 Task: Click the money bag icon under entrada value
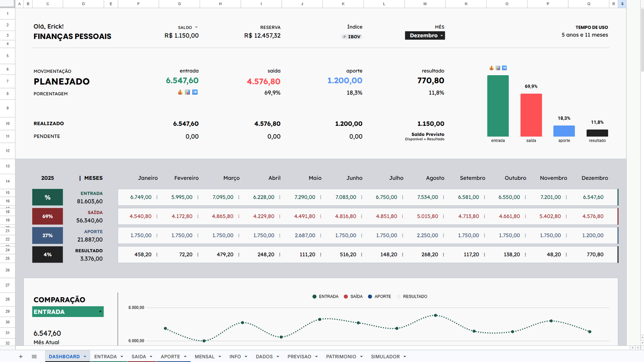(180, 92)
